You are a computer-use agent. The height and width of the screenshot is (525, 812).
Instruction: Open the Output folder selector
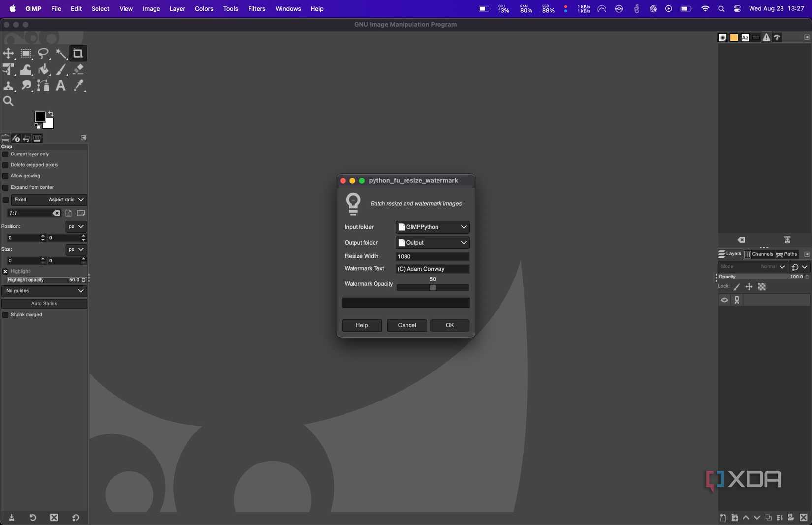click(432, 243)
